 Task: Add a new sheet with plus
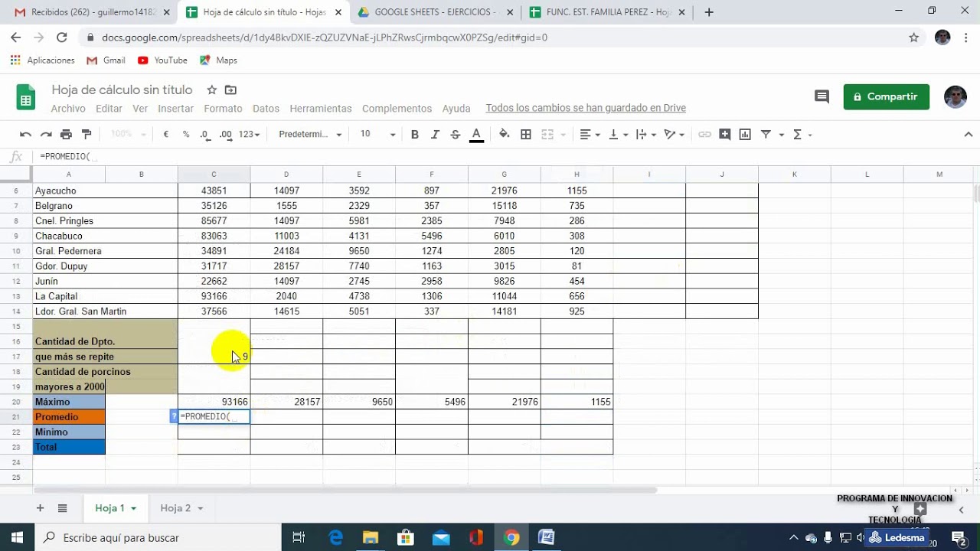(40, 508)
